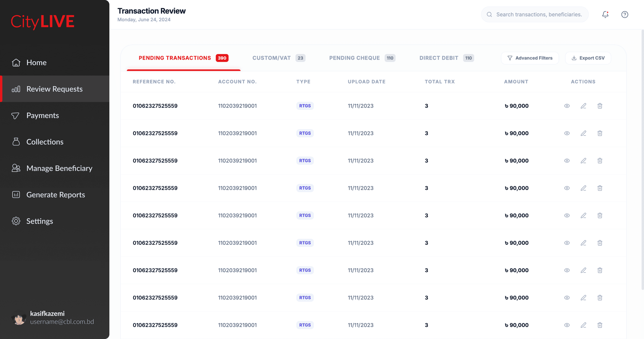This screenshot has height=339, width=644.
Task: Click the eye icon in the third row
Action: click(567, 161)
